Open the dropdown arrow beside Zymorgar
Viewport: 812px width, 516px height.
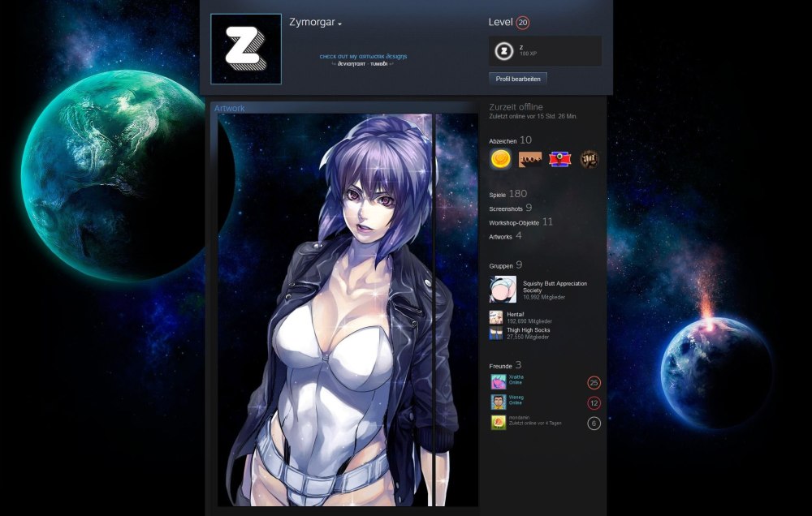[339, 24]
